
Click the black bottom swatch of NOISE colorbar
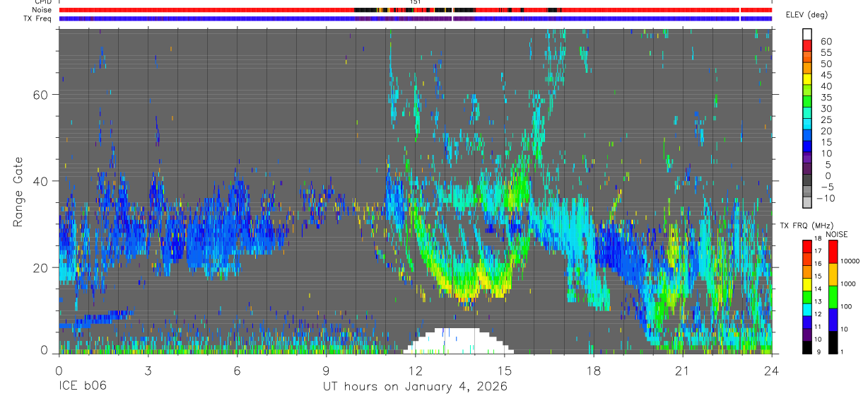coord(833,342)
